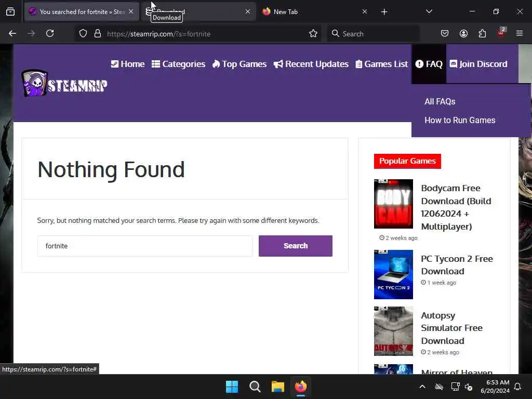Open PC Tycoon 2 Free Download link

click(457, 265)
